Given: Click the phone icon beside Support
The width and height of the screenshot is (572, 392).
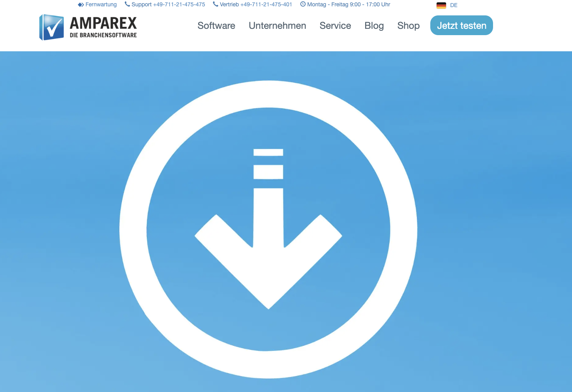Looking at the screenshot, I should coord(127,4).
